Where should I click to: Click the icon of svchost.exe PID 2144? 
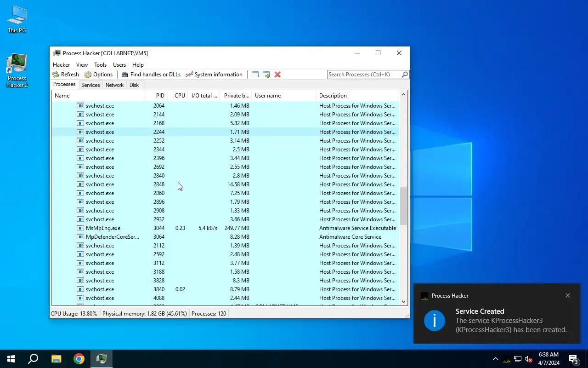tap(80, 115)
